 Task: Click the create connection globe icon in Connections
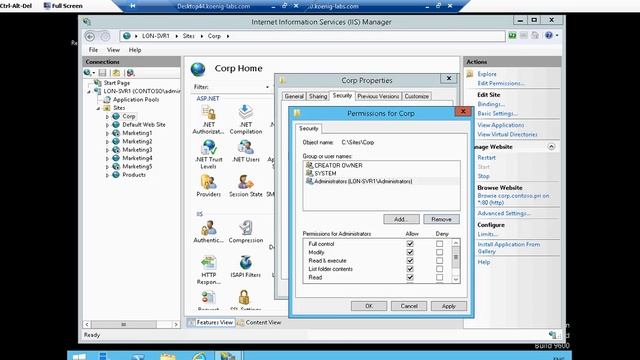(x=88, y=73)
